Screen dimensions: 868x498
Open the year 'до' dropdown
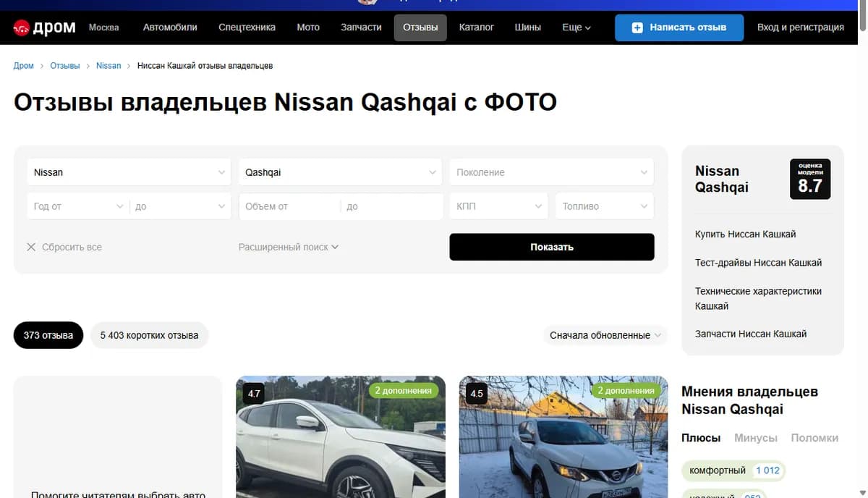point(181,206)
